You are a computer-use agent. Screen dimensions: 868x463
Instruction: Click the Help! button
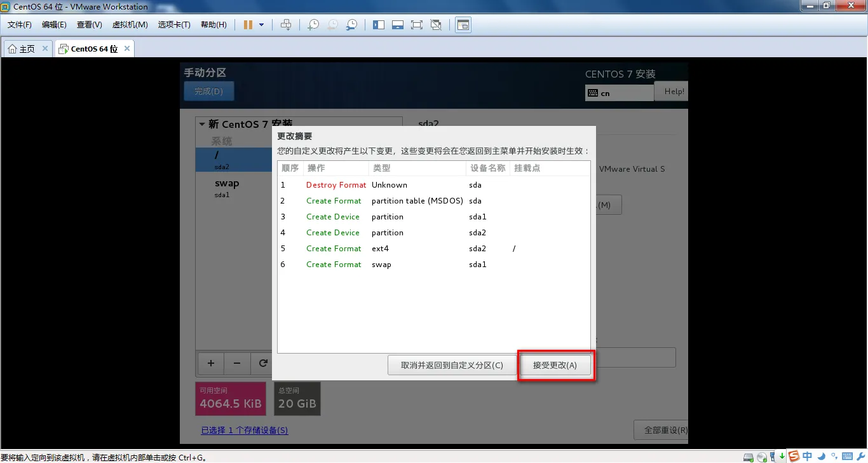[672, 92]
